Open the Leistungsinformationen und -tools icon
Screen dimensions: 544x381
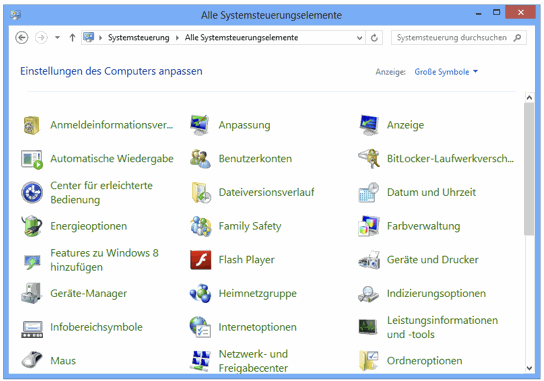(x=368, y=327)
